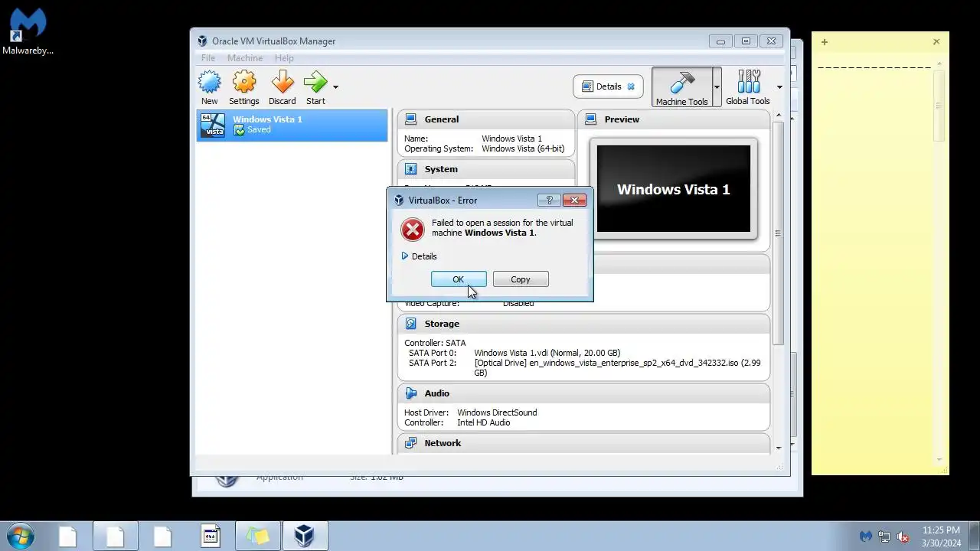Click the Saved state label under VM name
Viewport: 980px width, 551px height.
point(259,130)
